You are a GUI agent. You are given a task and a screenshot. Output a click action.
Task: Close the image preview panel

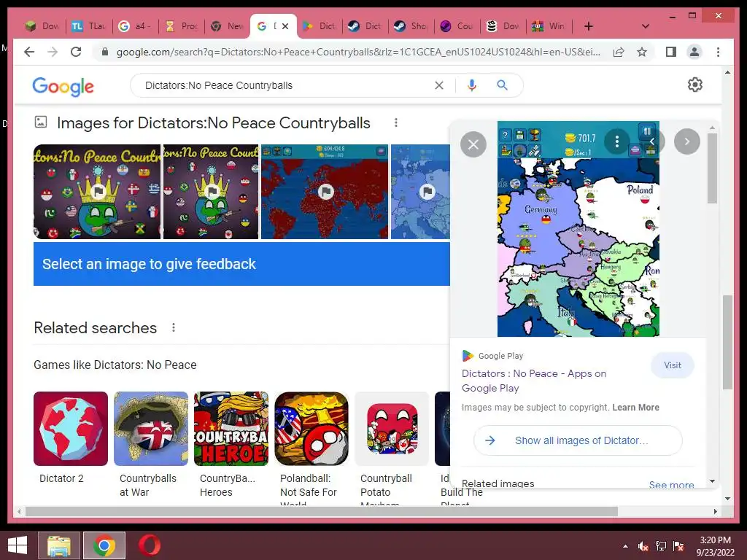[473, 144]
